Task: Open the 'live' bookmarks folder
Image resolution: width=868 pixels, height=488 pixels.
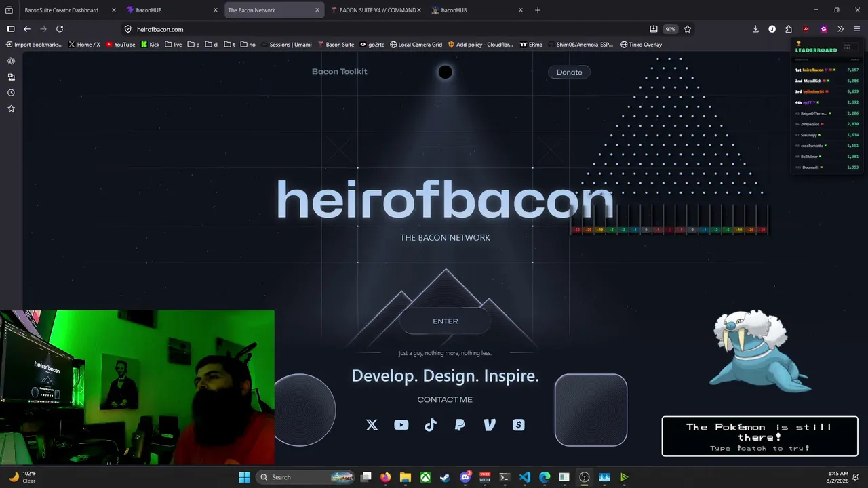Action: pos(173,45)
